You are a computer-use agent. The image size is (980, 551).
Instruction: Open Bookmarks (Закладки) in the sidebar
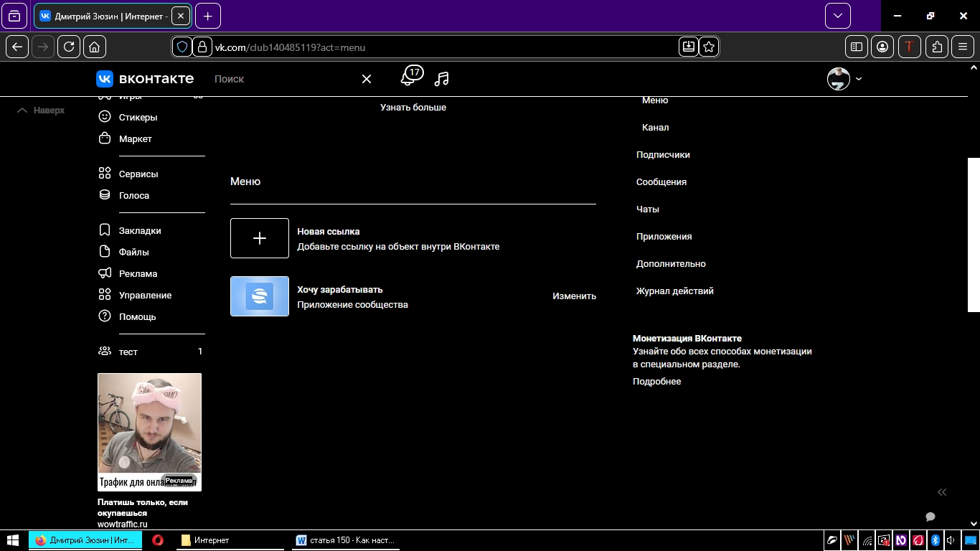click(139, 230)
